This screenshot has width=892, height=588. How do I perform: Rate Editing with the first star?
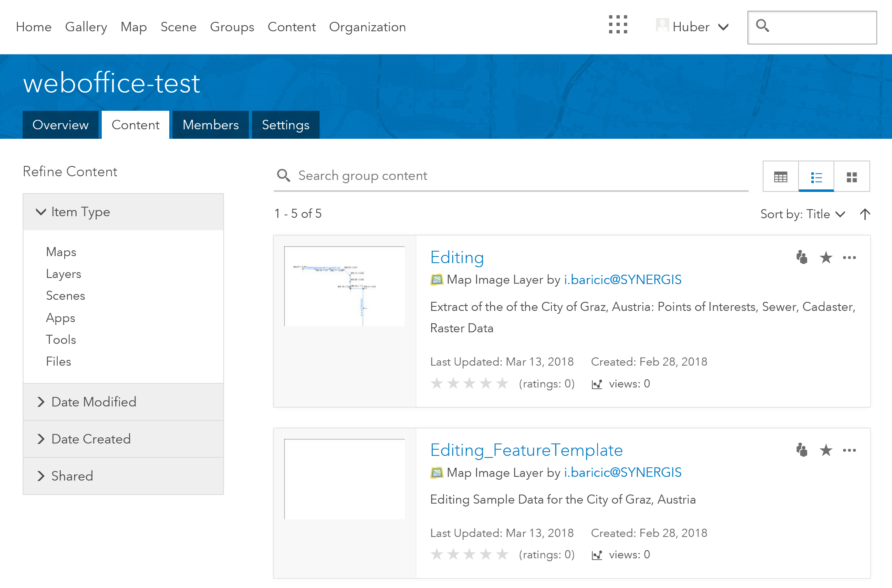pos(437,383)
